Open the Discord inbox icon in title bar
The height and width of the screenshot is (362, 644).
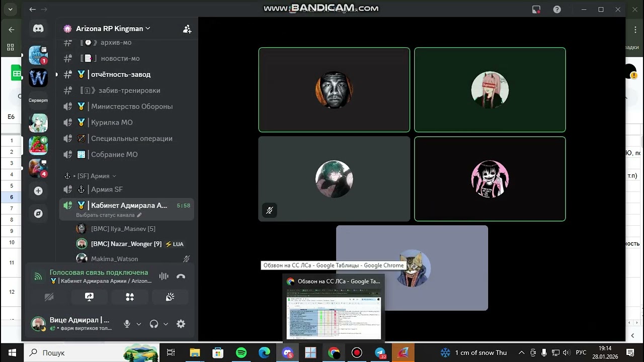tap(536, 9)
